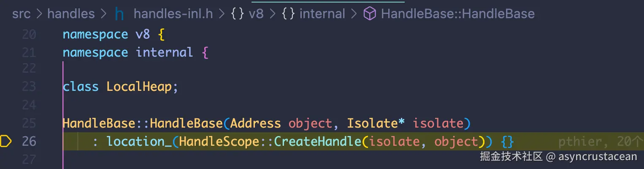644x169 pixels.
Task: Open the src breadcrumb folder
Action: click(22, 14)
